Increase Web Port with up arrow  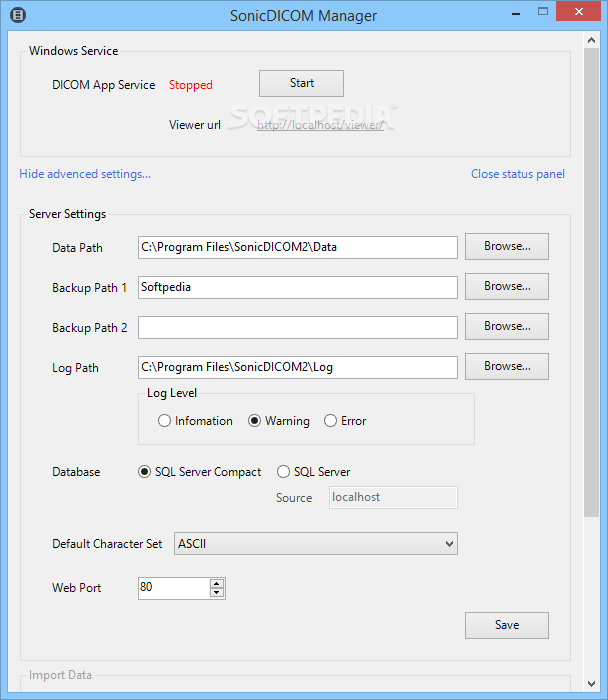pos(217,583)
